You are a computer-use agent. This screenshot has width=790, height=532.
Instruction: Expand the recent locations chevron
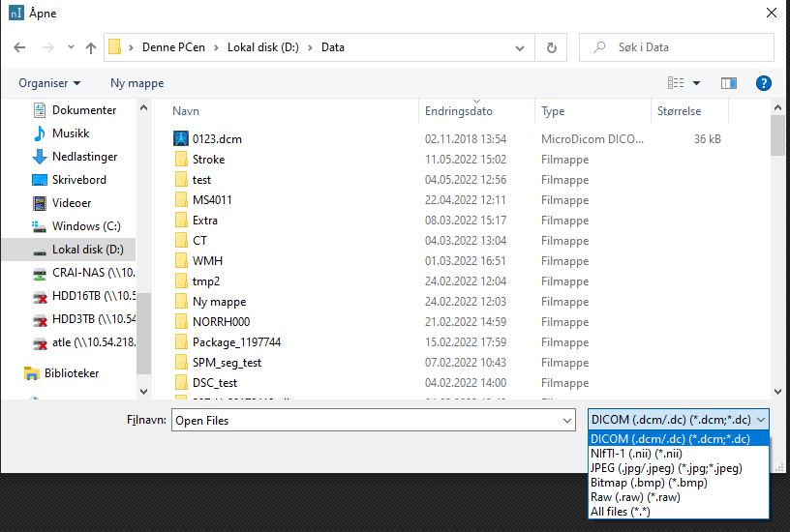pyautogui.click(x=71, y=47)
